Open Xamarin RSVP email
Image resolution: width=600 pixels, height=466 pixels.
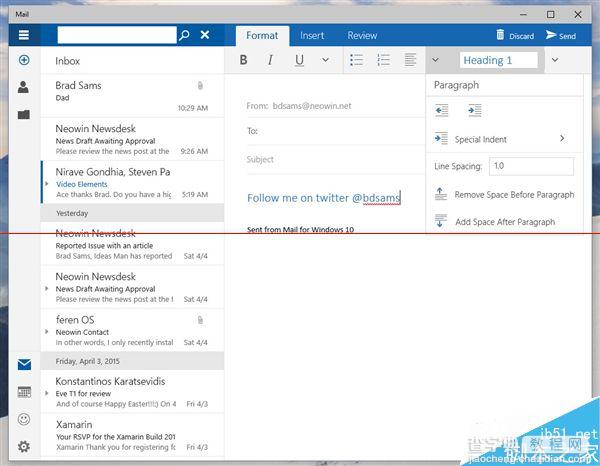click(x=132, y=435)
